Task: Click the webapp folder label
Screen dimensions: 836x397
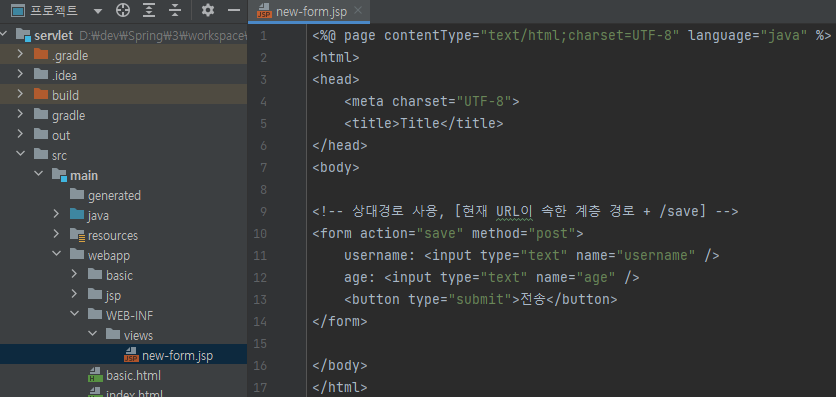Action: (109, 255)
